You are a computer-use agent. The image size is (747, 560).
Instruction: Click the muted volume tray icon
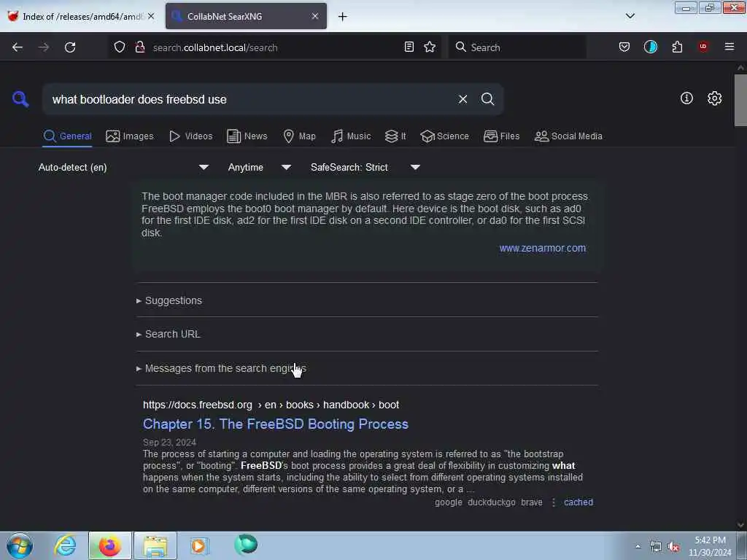tap(673, 547)
